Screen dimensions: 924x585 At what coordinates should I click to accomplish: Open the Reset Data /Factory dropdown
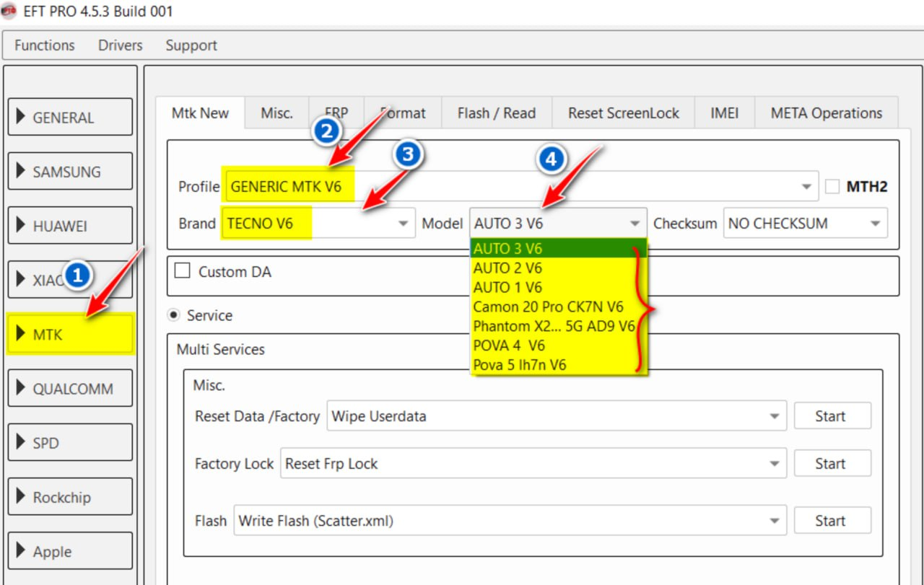point(557,415)
